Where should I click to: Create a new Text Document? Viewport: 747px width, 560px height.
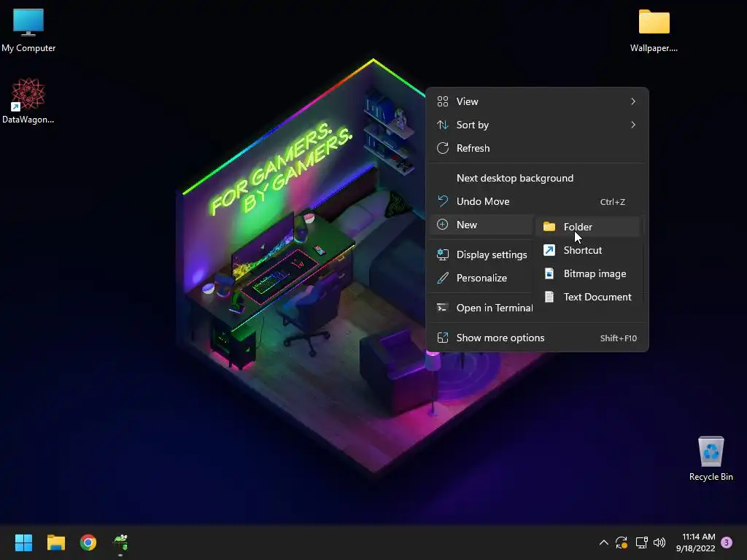pos(588,297)
